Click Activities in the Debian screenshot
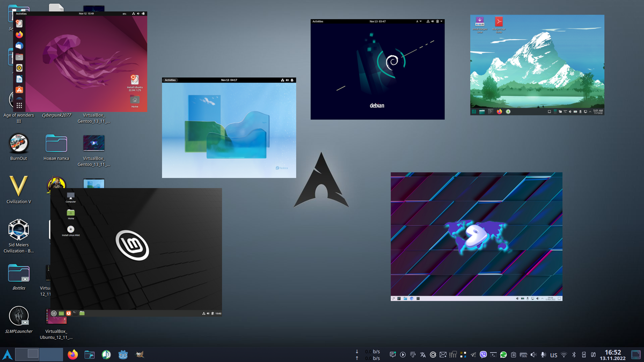The width and height of the screenshot is (644, 362). coord(318,21)
